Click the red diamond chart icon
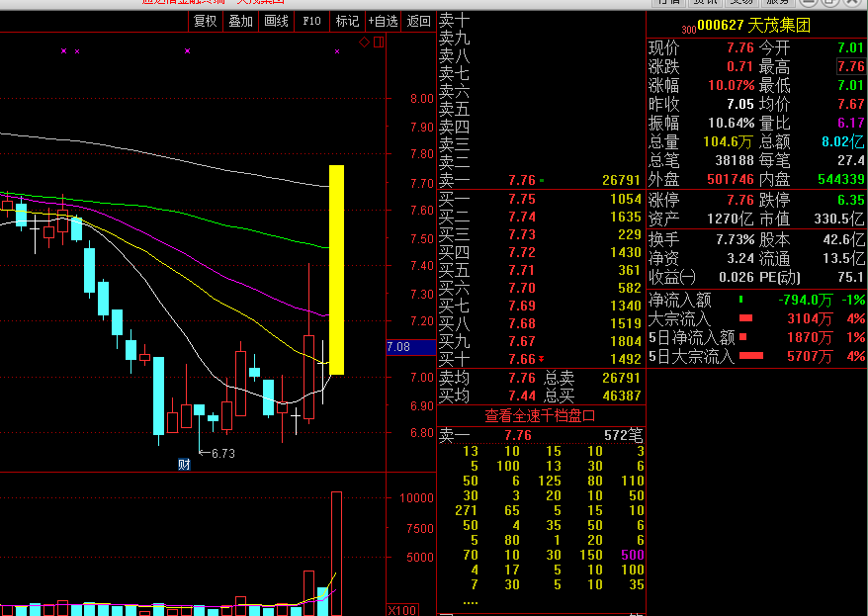The image size is (868, 616). (364, 43)
